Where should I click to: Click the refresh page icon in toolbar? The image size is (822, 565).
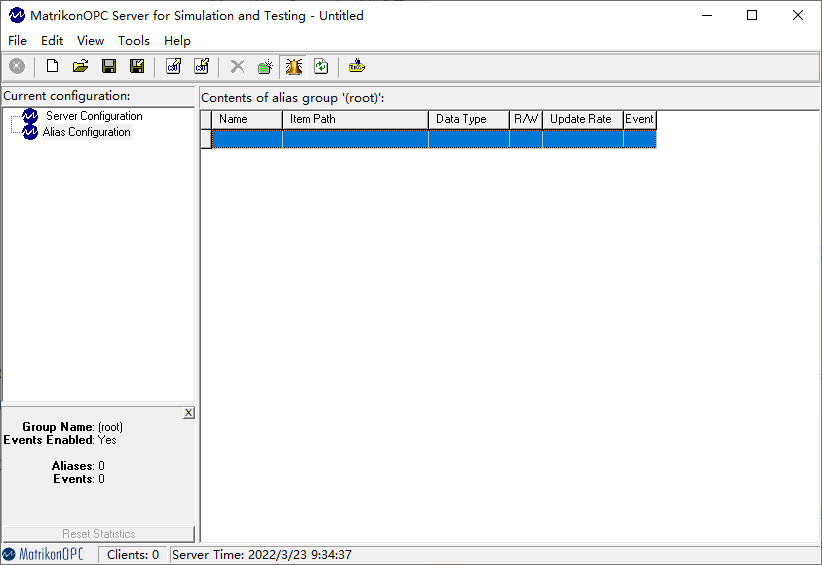coord(321,67)
